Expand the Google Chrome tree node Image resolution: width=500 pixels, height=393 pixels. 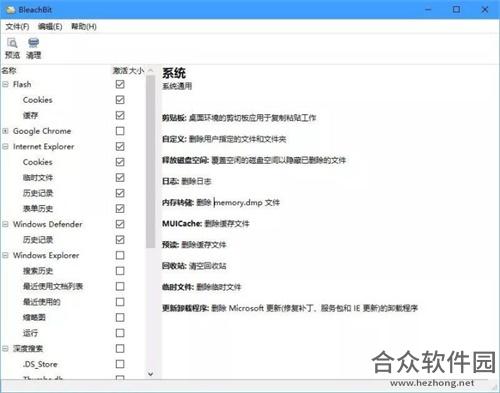coord(5,131)
